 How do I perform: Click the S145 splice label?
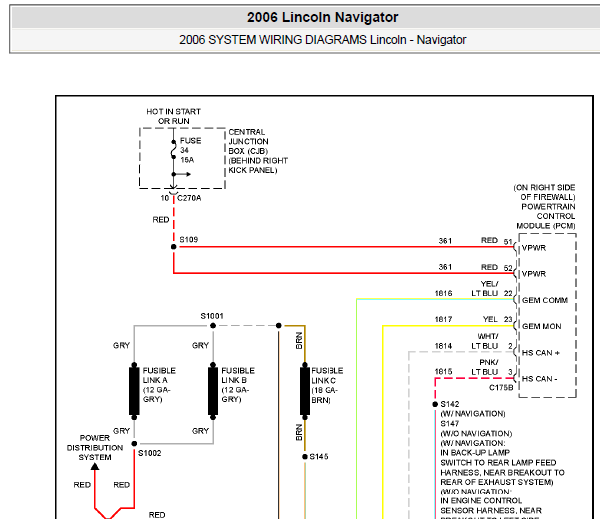point(319,457)
